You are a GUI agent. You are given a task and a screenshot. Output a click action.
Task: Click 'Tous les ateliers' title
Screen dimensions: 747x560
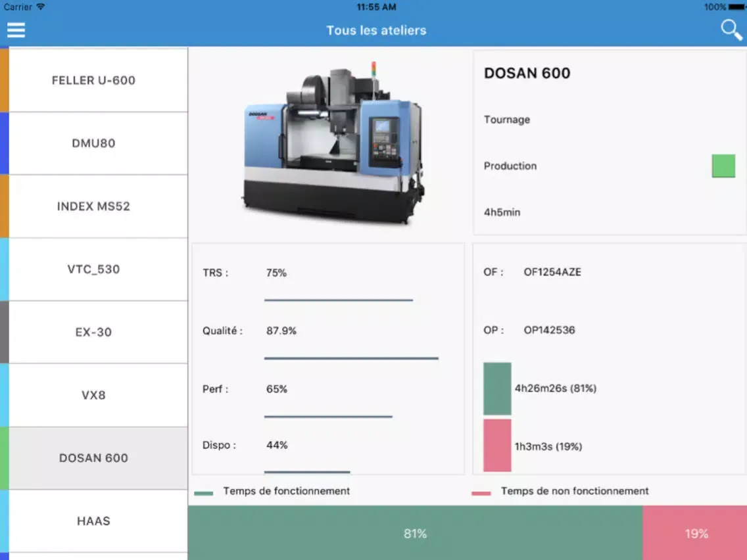point(376,30)
